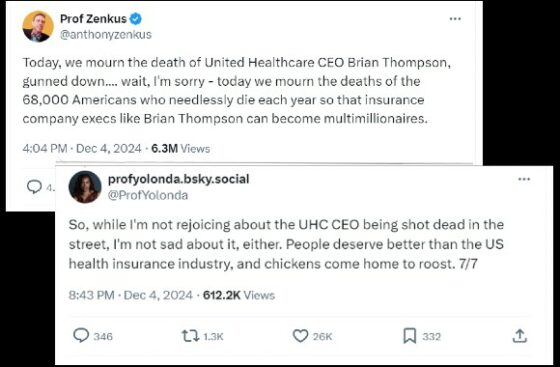560x367 pixels.
Task: Click the 8:43 PM Dec 4, 2024 timestamp
Action: [x=130, y=295]
